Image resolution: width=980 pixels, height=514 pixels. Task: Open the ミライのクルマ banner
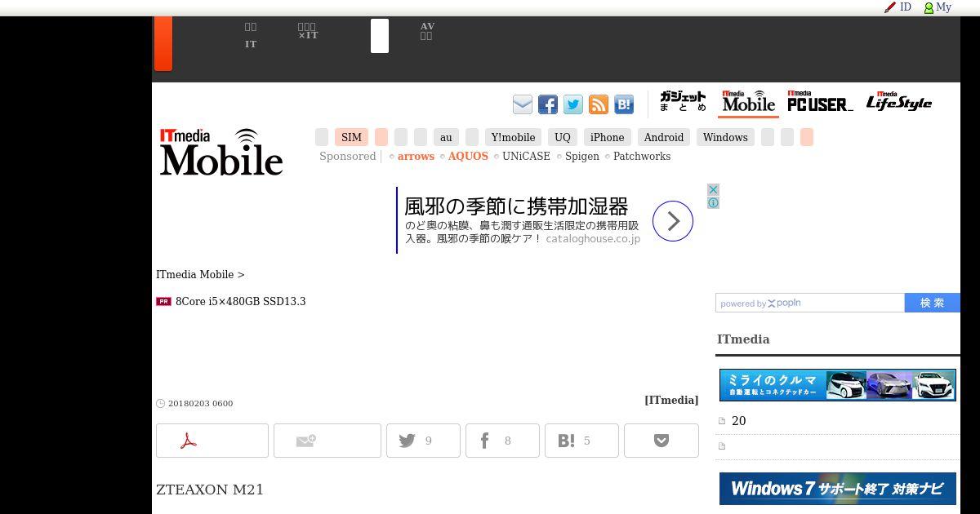coord(838,385)
